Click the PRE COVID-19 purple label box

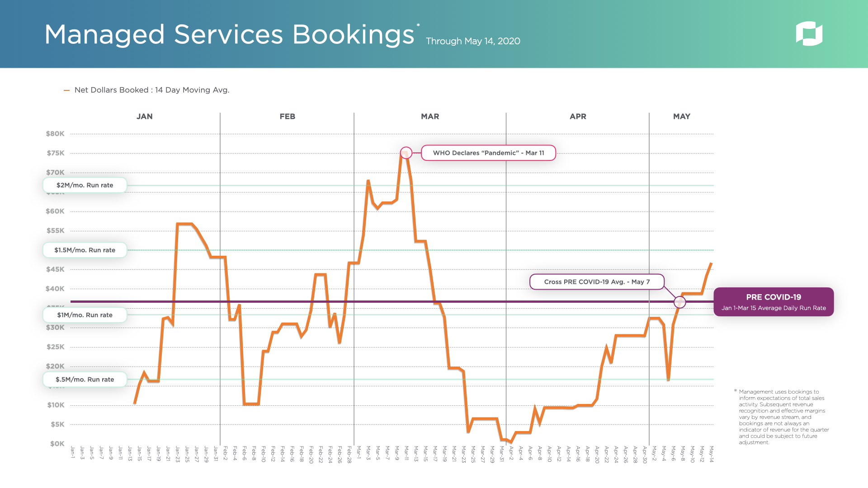(x=773, y=302)
